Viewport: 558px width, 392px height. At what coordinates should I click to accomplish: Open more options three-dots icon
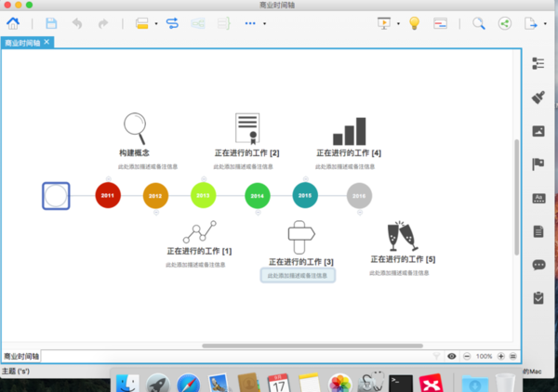tap(250, 23)
